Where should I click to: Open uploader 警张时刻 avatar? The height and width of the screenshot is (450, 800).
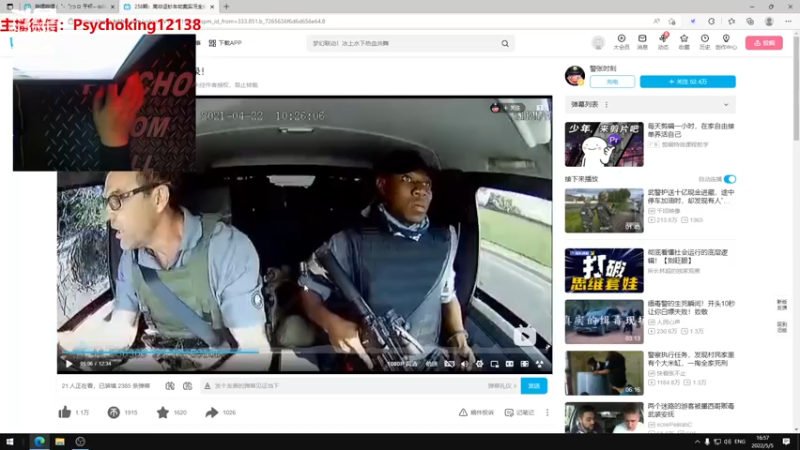(574, 76)
